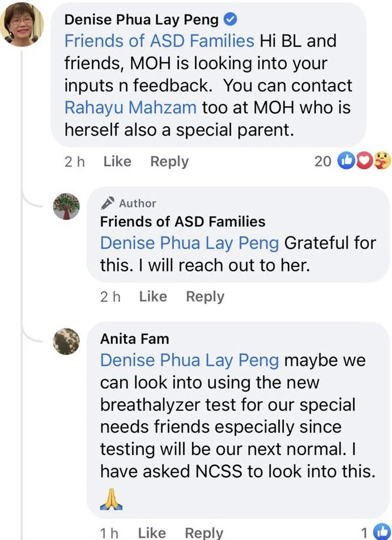Like Anita Fam's breathalyzer comment

152,532
